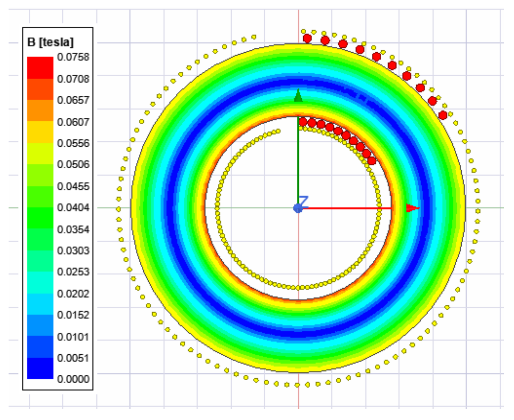Image resolution: width=514 pixels, height=420 pixels.
Task: Pick the red swatch at legend top
Action: tap(40, 68)
